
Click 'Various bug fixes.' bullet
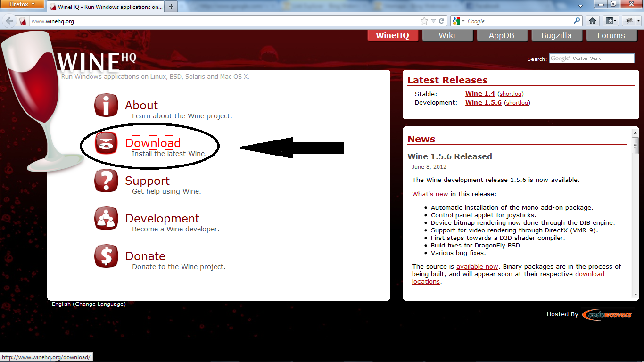tap(458, 253)
